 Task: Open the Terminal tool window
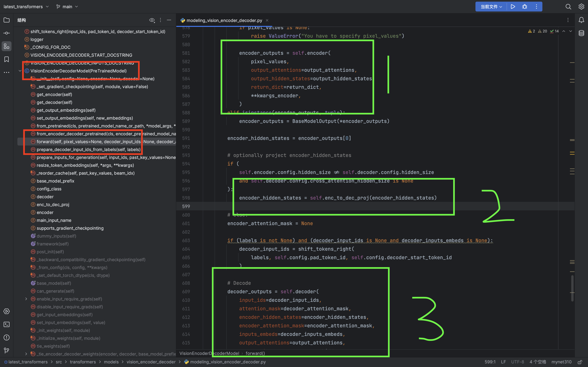[x=7, y=325]
